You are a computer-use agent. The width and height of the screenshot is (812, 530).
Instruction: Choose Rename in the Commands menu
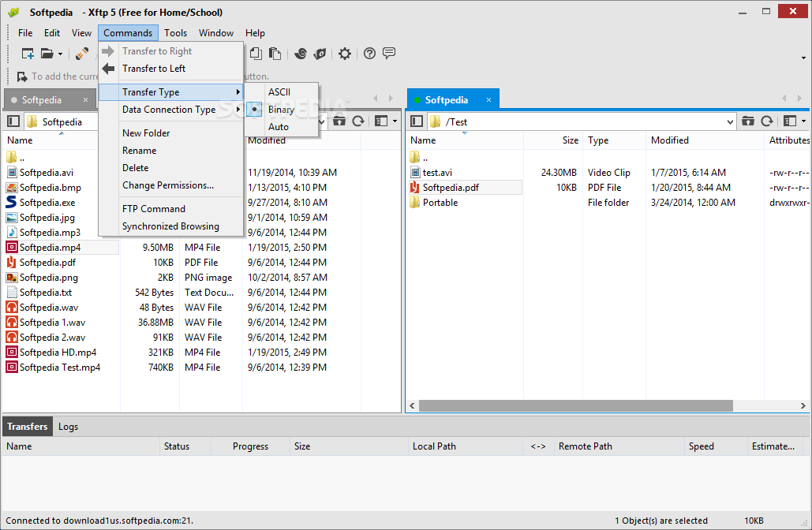(171, 151)
